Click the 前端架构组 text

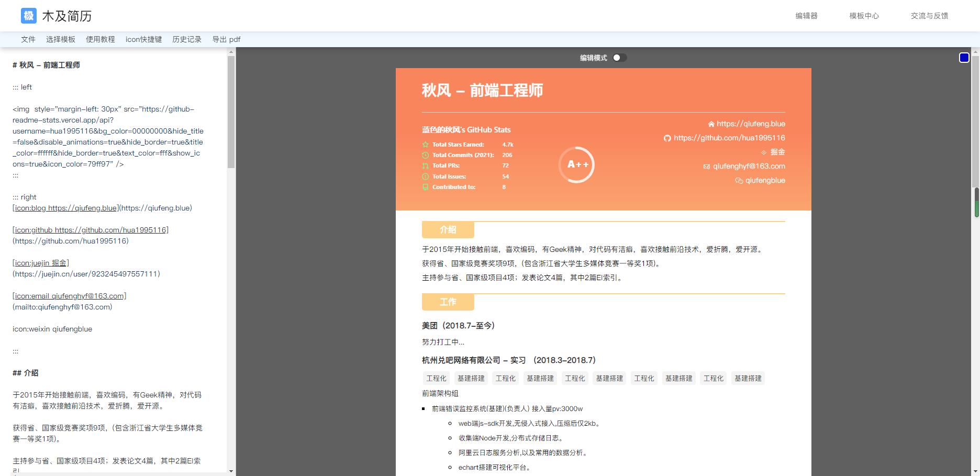click(440, 393)
